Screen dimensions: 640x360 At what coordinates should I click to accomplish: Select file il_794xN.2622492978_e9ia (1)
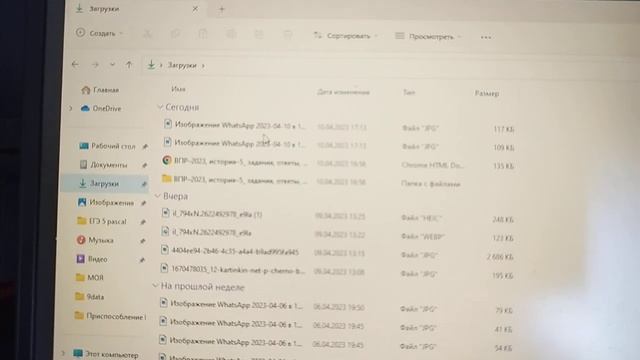click(x=337, y=216)
